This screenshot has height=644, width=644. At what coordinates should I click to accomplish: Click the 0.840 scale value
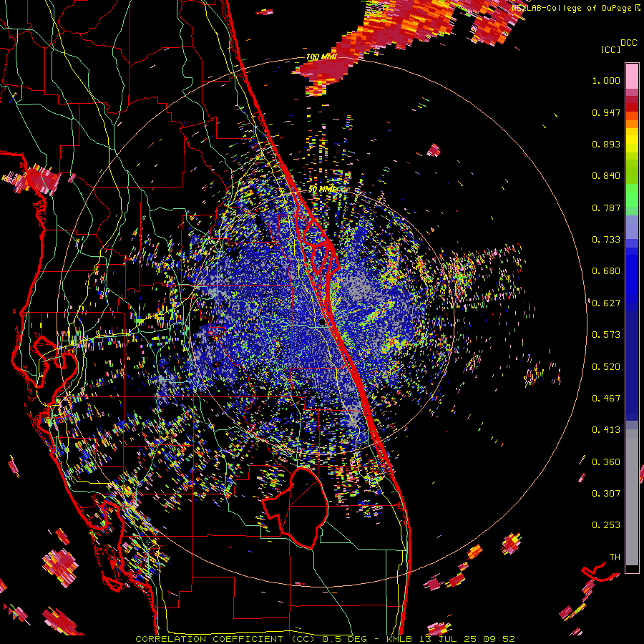tap(606, 176)
